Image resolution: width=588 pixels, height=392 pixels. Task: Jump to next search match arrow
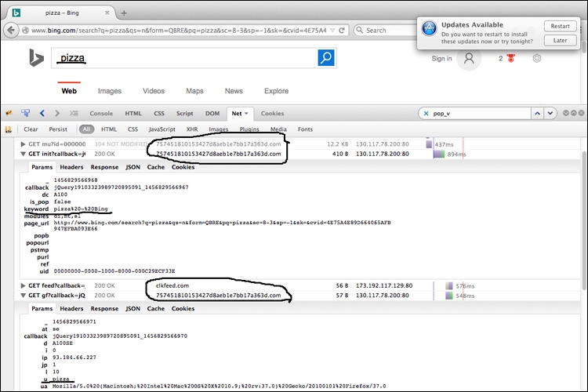click(x=550, y=113)
